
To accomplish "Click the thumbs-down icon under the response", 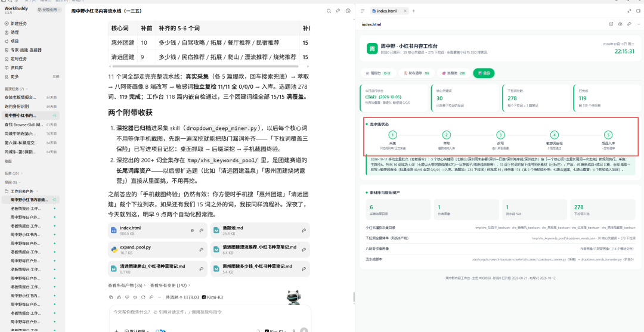I will pos(128,297).
